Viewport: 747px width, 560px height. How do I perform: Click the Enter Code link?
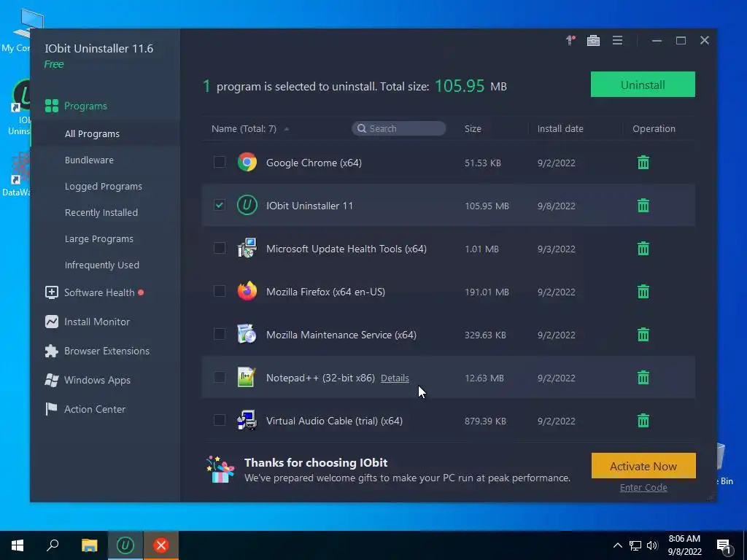click(643, 487)
